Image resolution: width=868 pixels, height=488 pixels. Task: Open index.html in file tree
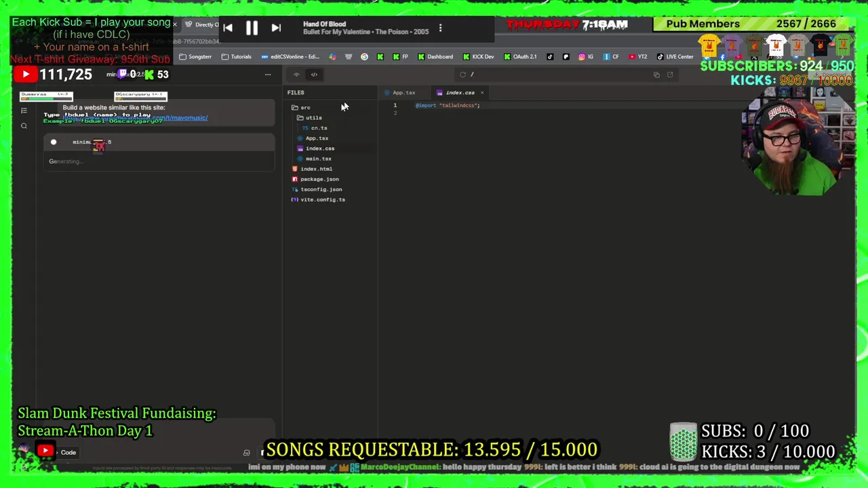tap(312, 169)
